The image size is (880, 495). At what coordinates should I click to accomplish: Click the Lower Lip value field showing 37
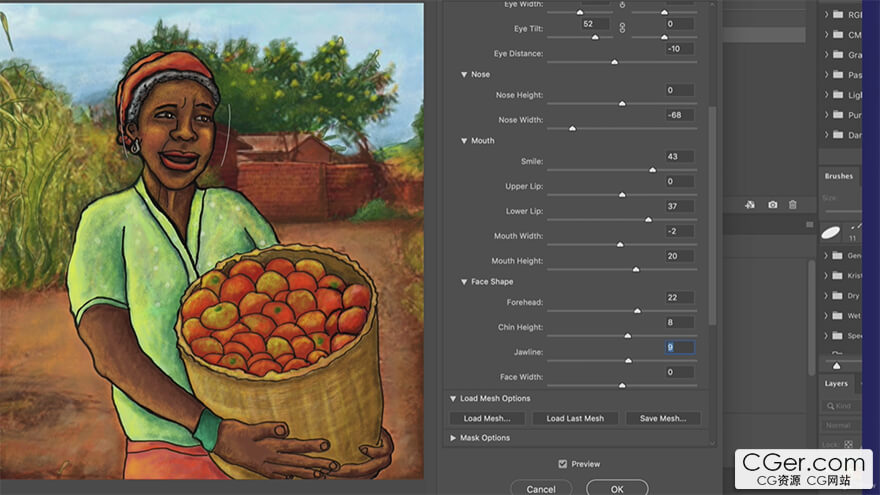[x=680, y=207]
